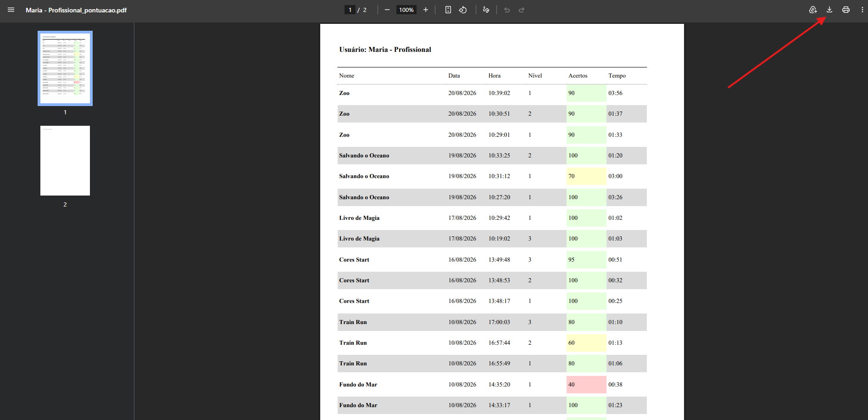
Task: Click the yellow 70 Acertos cell
Action: point(586,176)
